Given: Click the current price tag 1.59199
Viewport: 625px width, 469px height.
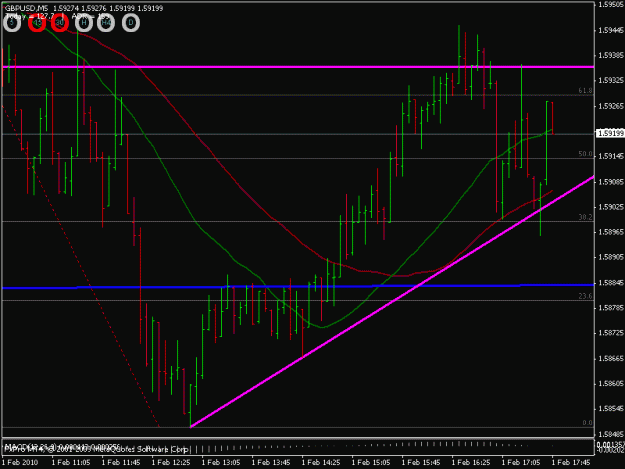Looking at the screenshot, I should click(x=610, y=133).
